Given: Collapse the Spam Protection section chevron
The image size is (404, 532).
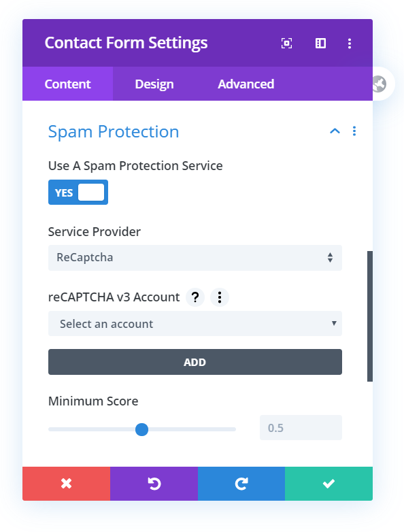Looking at the screenshot, I should pyautogui.click(x=335, y=131).
